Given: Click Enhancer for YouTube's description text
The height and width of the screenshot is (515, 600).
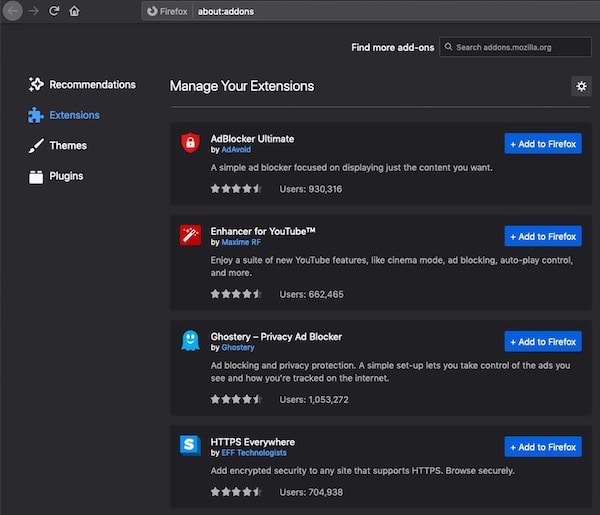Looking at the screenshot, I should [x=392, y=266].
